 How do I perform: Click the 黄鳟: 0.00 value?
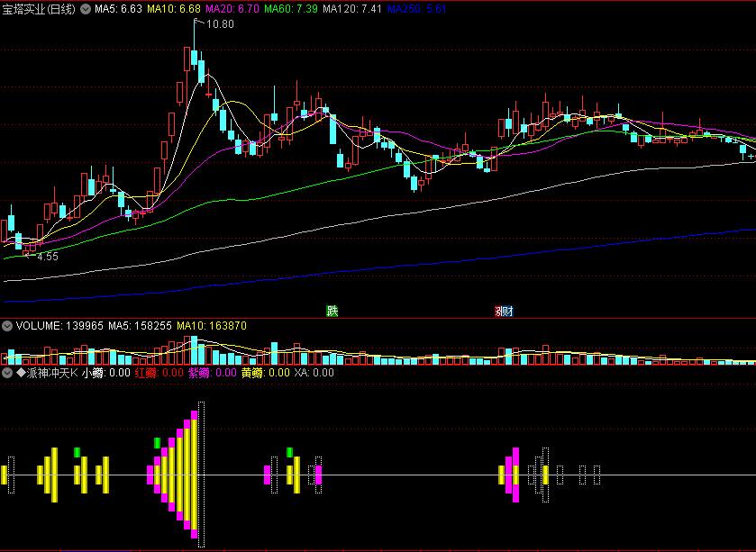click(266, 373)
